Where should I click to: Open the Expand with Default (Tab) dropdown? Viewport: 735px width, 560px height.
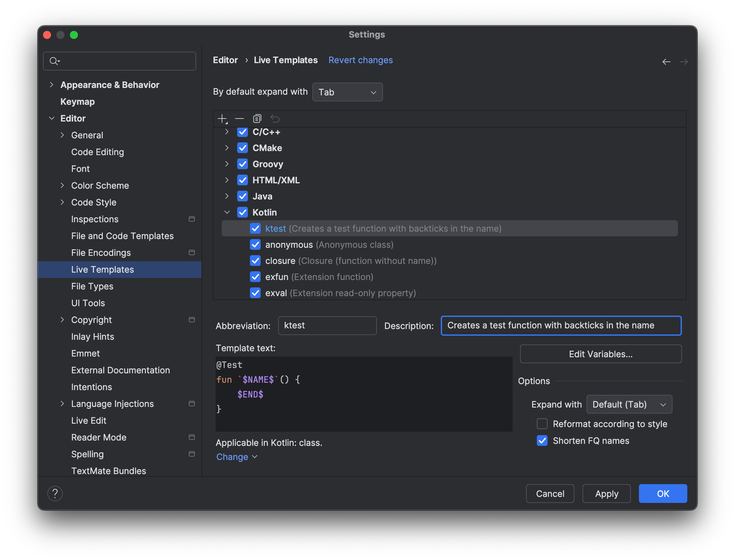click(x=629, y=404)
